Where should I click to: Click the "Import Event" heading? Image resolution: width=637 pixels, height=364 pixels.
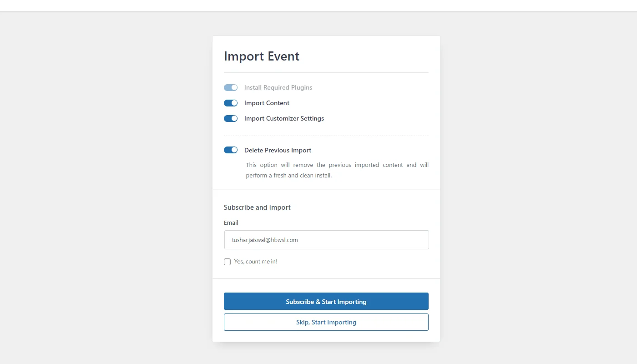(262, 56)
